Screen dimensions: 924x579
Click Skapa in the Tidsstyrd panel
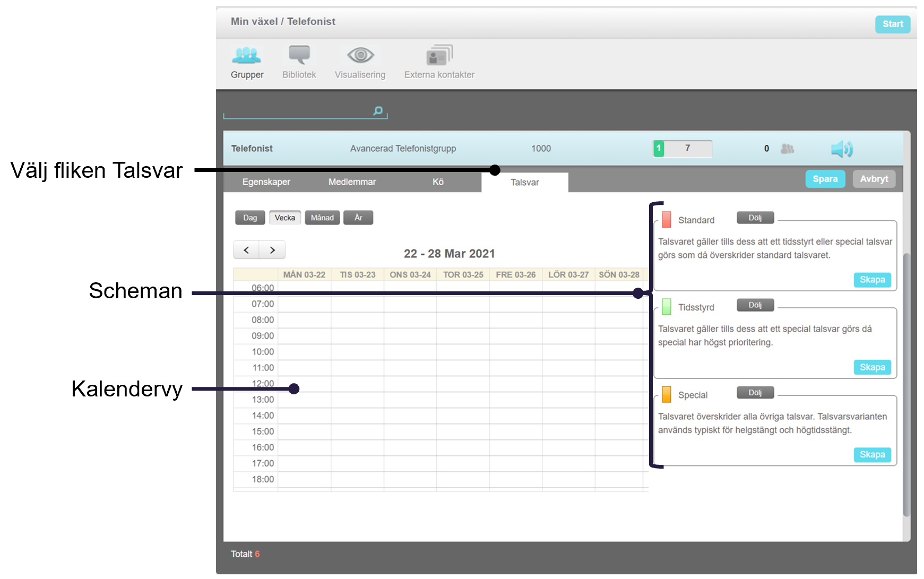873,367
